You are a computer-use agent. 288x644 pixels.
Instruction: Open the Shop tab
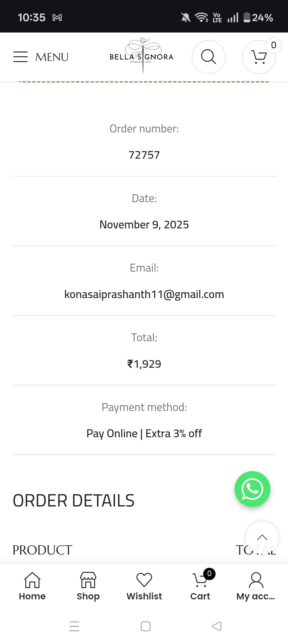coord(88,586)
